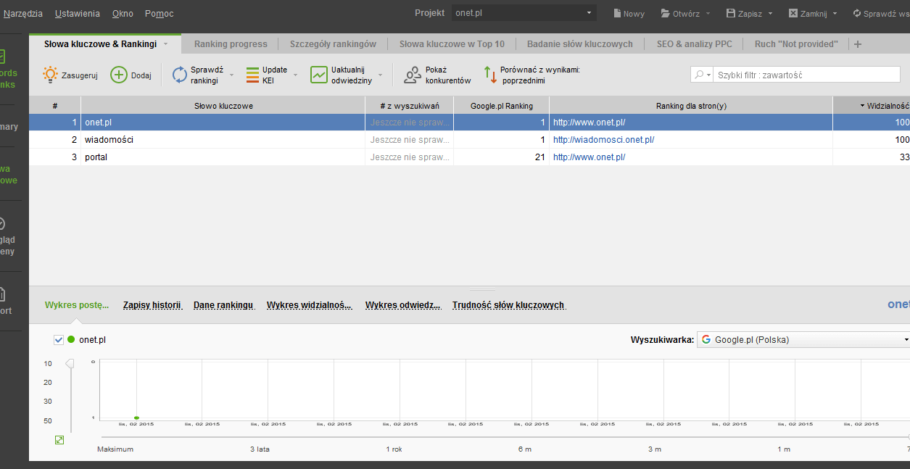Open the Ustawienia menu

click(x=77, y=13)
